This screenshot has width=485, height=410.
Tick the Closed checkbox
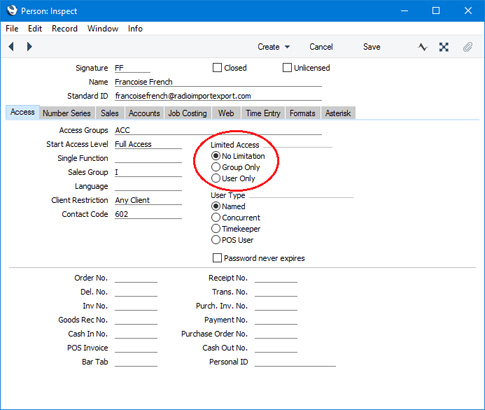(x=217, y=68)
